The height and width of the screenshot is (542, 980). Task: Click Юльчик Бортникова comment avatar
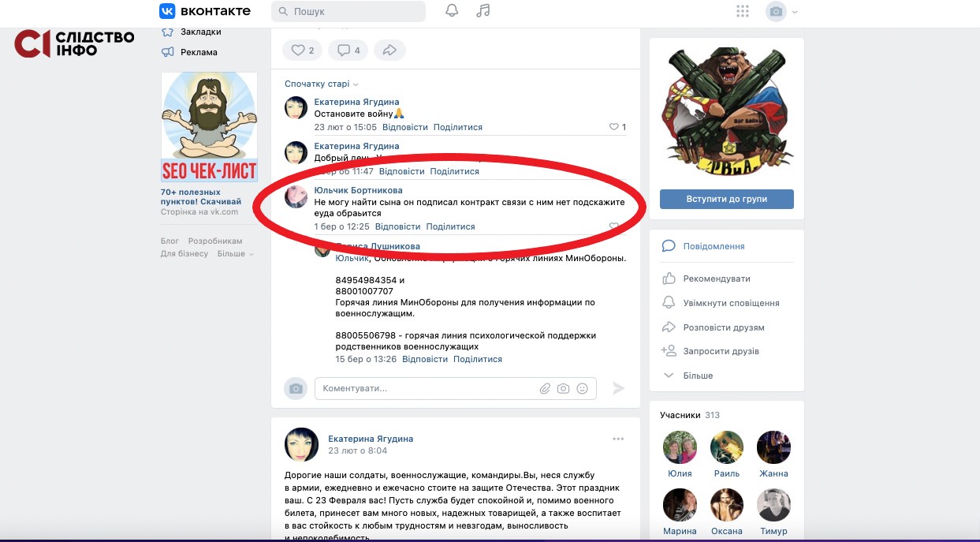coord(296,196)
